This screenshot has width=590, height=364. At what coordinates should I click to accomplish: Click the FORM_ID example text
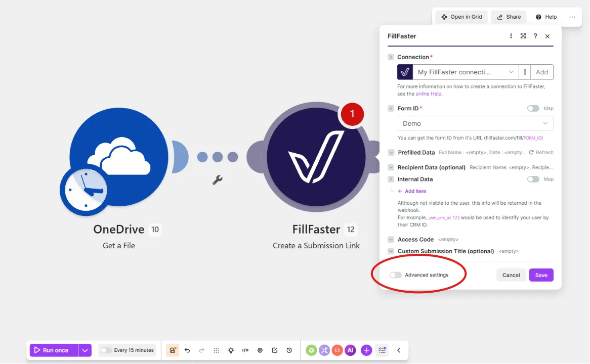(532, 138)
